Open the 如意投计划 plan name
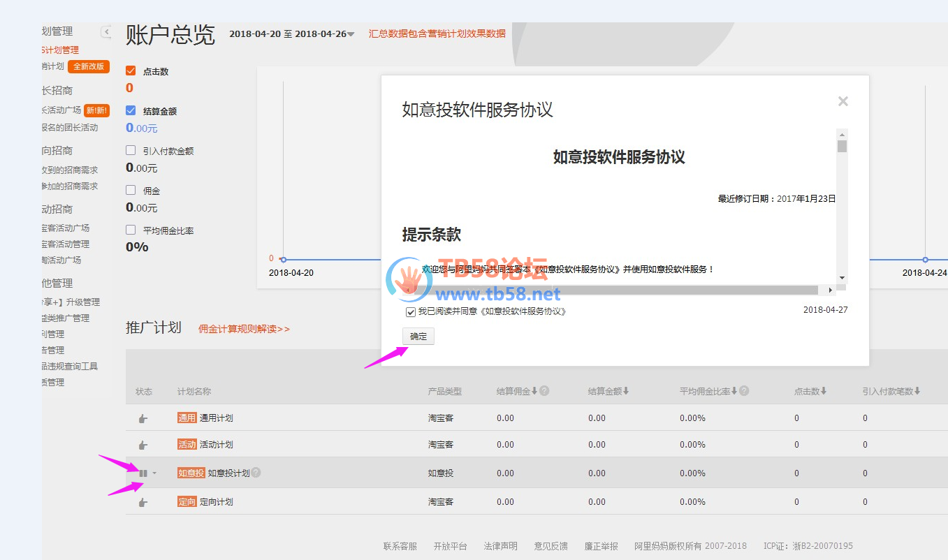948x560 pixels. (228, 473)
